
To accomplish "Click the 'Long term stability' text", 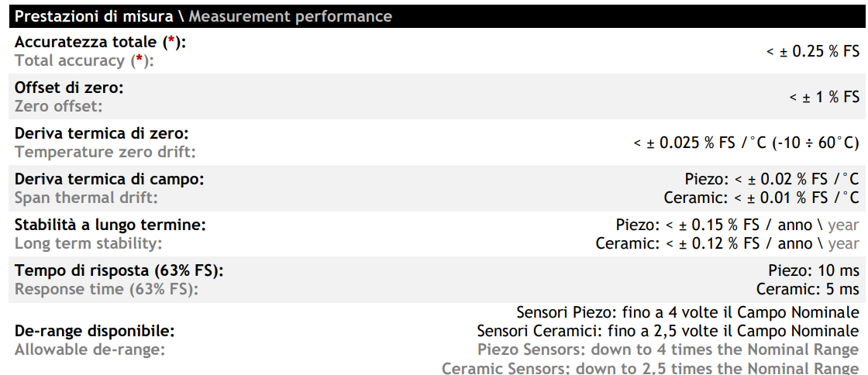I will [x=88, y=243].
